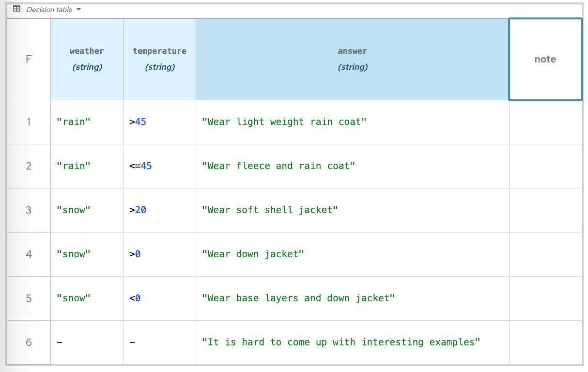Edit "Wear light weight rain coat" cell
This screenshot has height=372, width=588.
point(352,122)
